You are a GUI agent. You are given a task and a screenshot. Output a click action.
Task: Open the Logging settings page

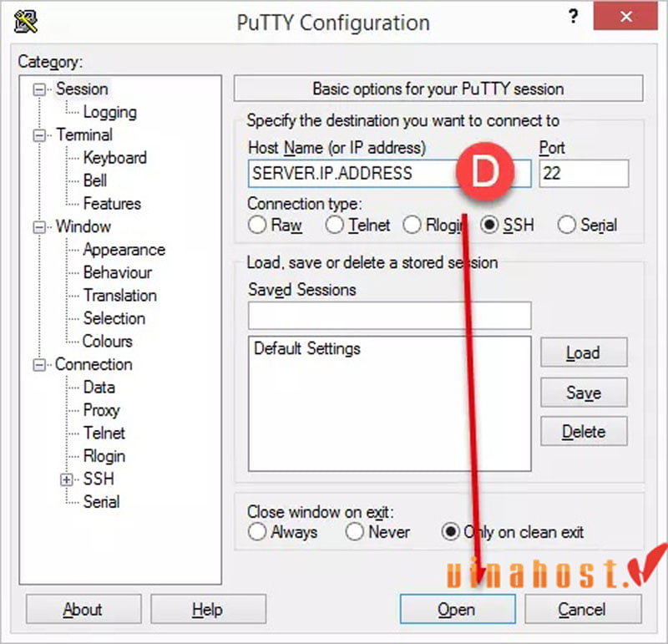[109, 112]
